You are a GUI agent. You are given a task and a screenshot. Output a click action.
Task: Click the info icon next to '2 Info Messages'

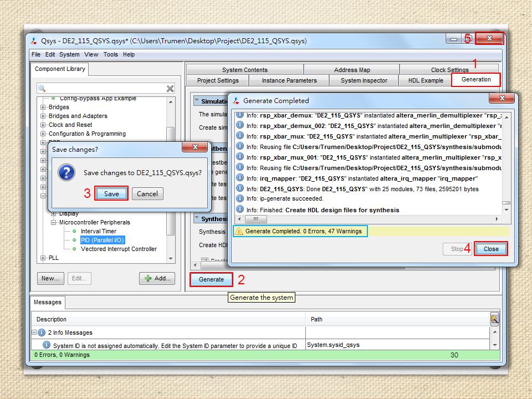[42, 332]
